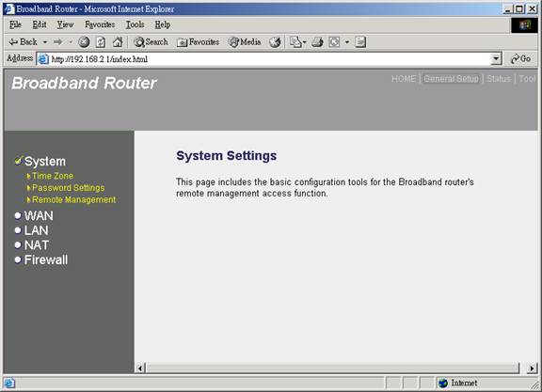The image size is (542, 392).
Task: Open the Tools menu
Action: pyautogui.click(x=135, y=24)
